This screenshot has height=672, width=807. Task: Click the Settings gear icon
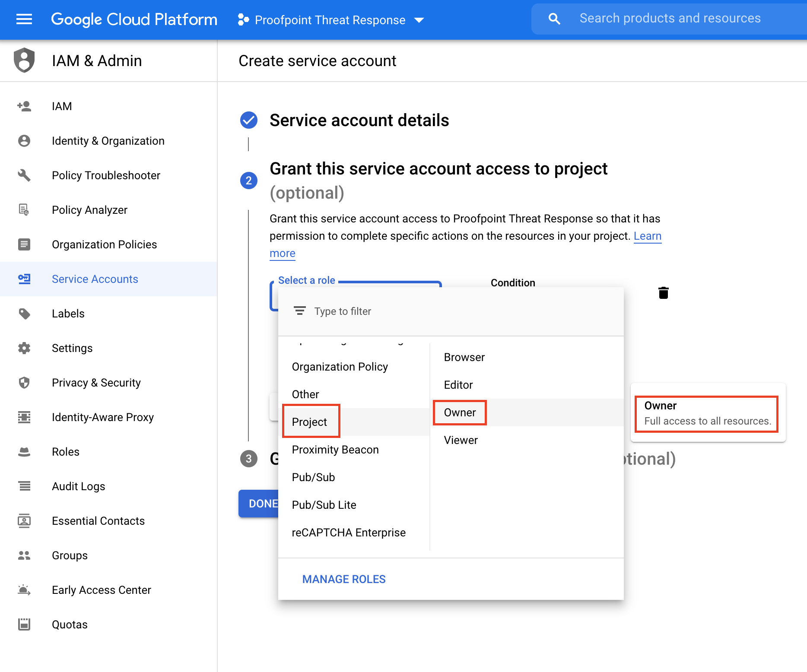(x=24, y=348)
